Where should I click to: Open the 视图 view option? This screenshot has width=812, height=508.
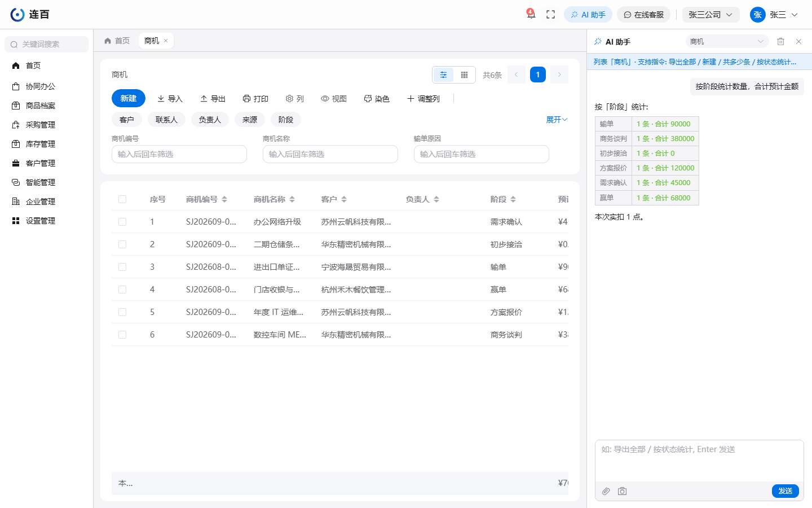(x=334, y=99)
